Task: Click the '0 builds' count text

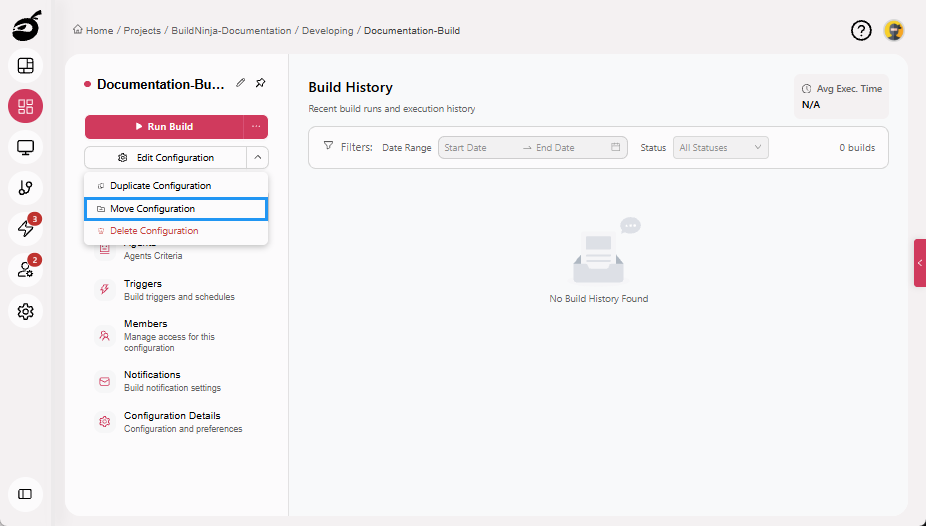Action: [x=857, y=148]
